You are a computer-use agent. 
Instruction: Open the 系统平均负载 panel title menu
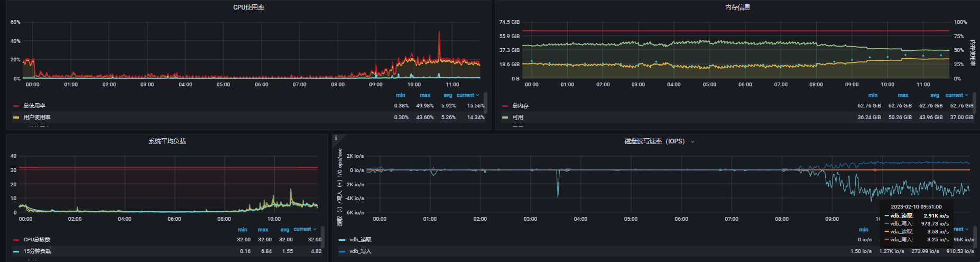point(167,141)
